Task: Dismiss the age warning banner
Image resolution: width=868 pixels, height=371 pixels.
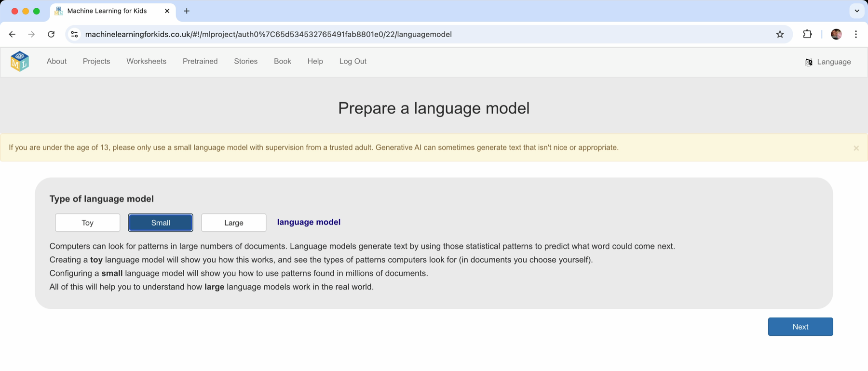Action: tap(856, 148)
